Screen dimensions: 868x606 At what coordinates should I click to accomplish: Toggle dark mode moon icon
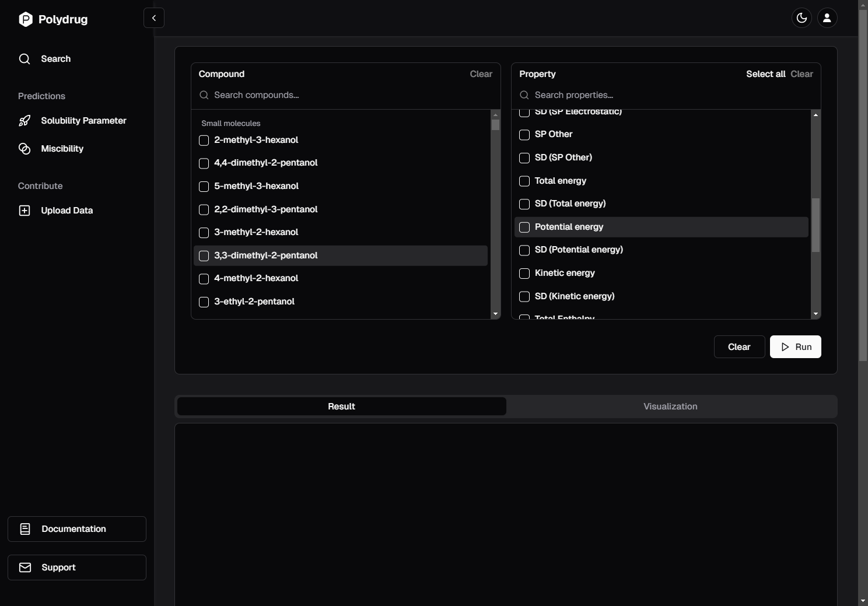click(801, 18)
